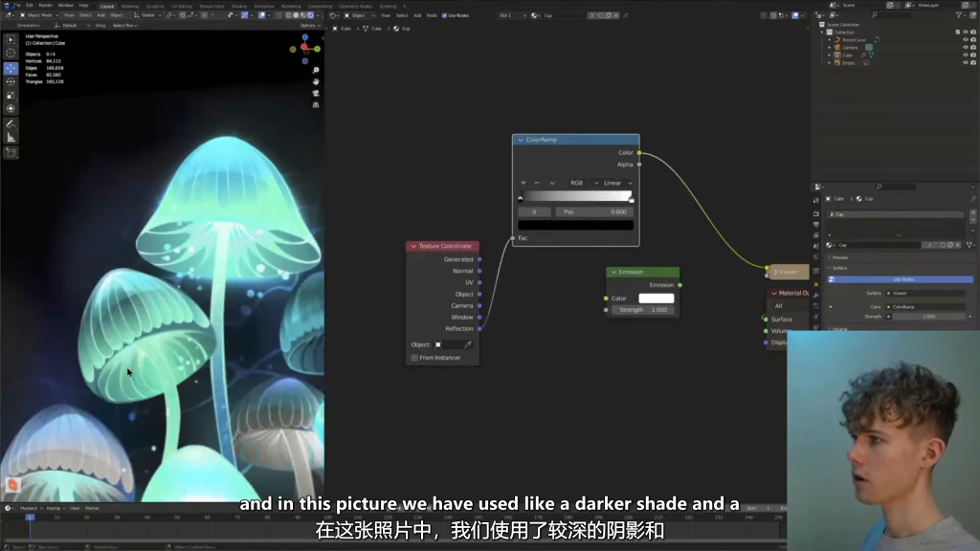Hide Cube with its eye icon

tap(965, 55)
